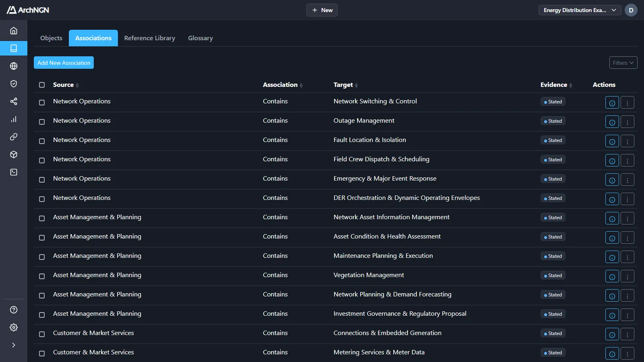
Task: Open the terminal console icon in sidebar
Action: coord(14,172)
